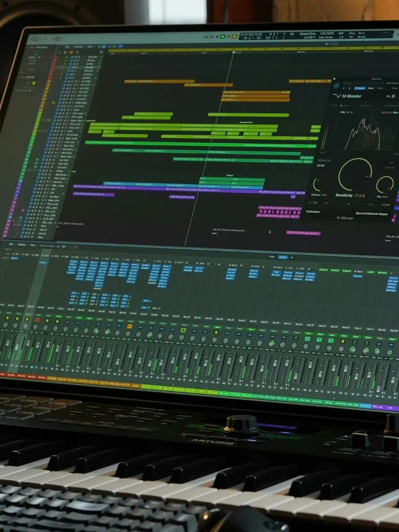Image resolution: width=399 pixels, height=532 pixels.
Task: Open the LABS instrument slot in mixer
Action: pos(370,272)
